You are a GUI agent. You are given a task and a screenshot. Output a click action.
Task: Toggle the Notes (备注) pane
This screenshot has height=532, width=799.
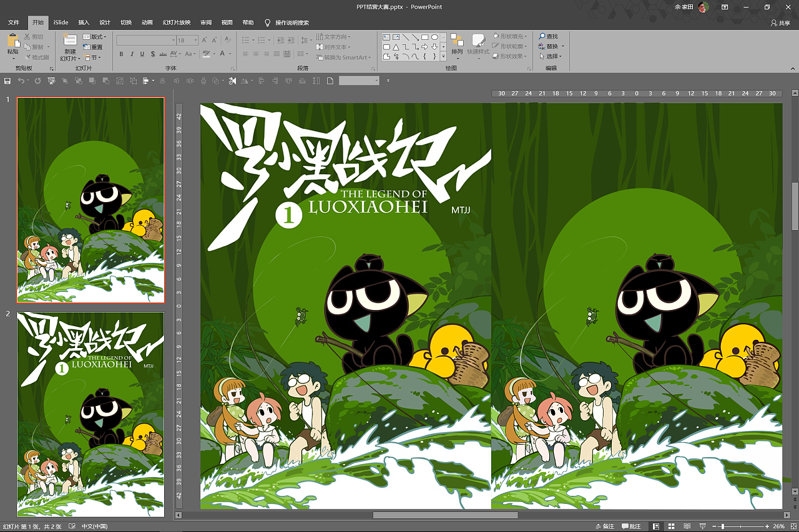tap(604, 526)
